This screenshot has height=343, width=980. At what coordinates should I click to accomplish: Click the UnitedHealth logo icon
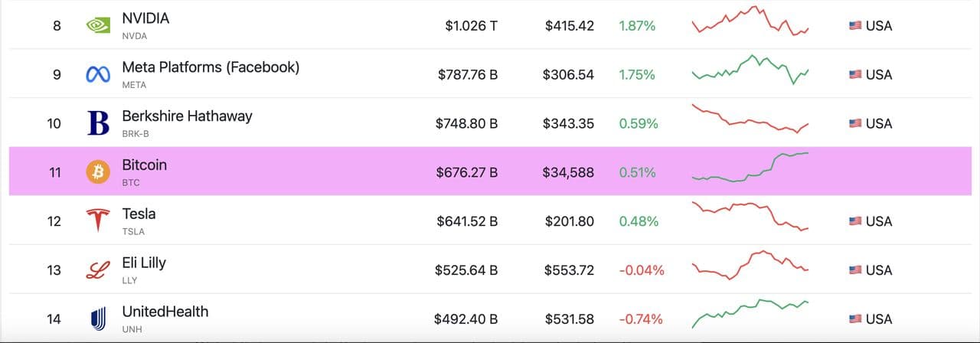click(x=97, y=318)
